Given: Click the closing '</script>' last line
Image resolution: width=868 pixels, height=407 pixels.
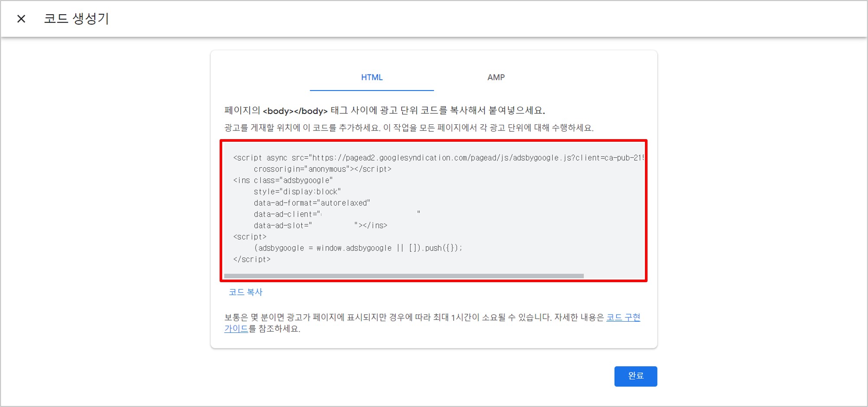Looking at the screenshot, I should (x=252, y=259).
